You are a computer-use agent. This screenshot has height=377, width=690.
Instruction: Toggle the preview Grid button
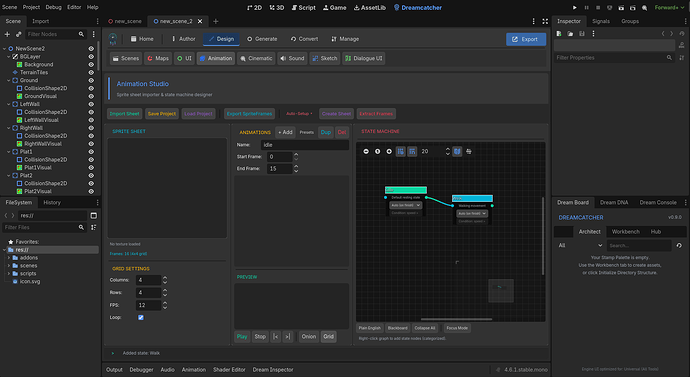pos(328,337)
